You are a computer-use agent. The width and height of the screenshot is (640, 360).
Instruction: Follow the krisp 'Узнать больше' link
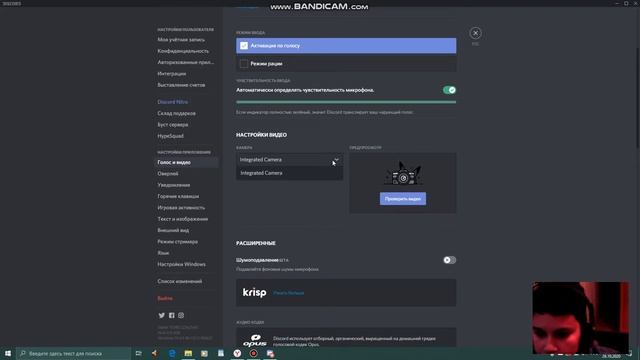(x=289, y=293)
